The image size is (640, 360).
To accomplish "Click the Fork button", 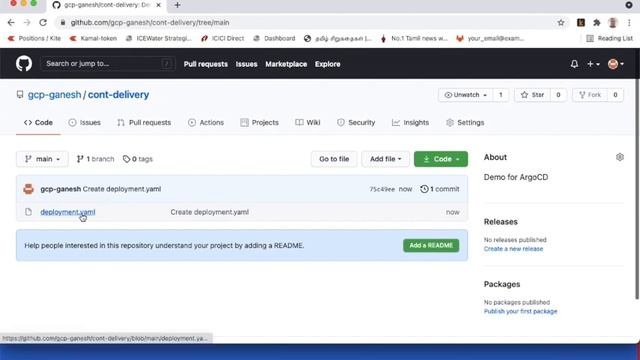I will tap(590, 95).
